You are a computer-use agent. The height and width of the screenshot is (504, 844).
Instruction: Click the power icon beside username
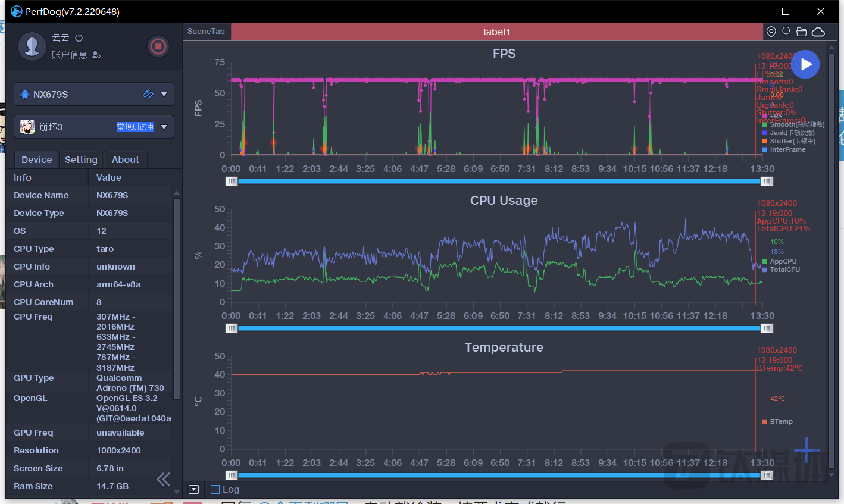tap(79, 38)
